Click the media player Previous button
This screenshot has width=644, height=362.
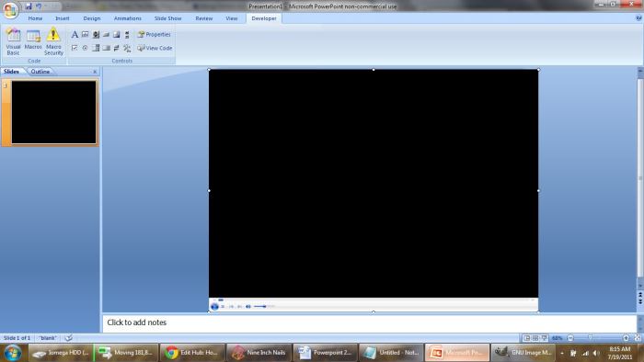pyautogui.click(x=231, y=306)
